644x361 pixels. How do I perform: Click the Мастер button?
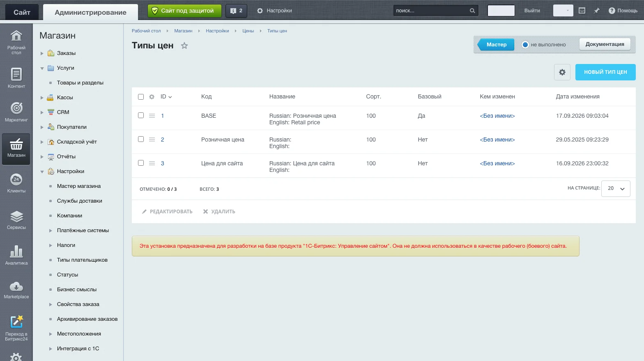pyautogui.click(x=496, y=44)
